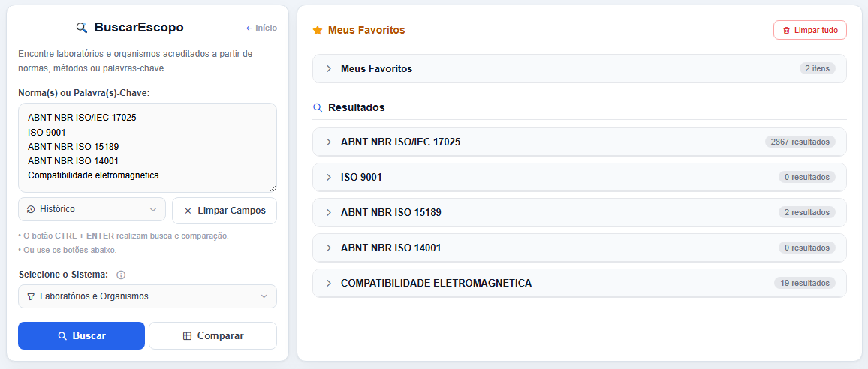Screen dimensions: 868x369
Task: Expand the ISO 9001 results row
Action: pyautogui.click(x=580, y=177)
